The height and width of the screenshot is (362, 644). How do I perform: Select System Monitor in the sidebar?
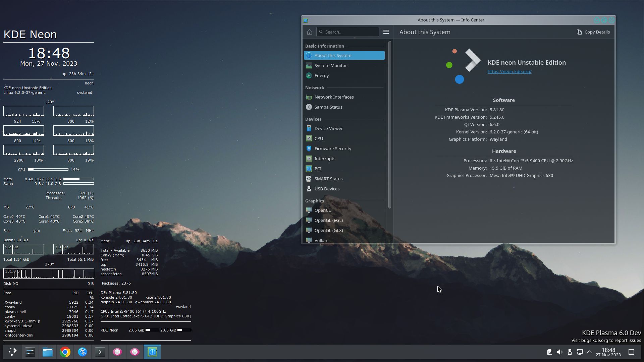[x=330, y=66]
